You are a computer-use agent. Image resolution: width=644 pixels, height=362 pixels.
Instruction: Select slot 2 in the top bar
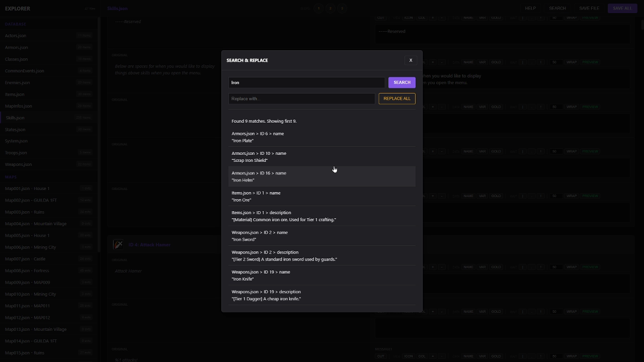point(330,8)
